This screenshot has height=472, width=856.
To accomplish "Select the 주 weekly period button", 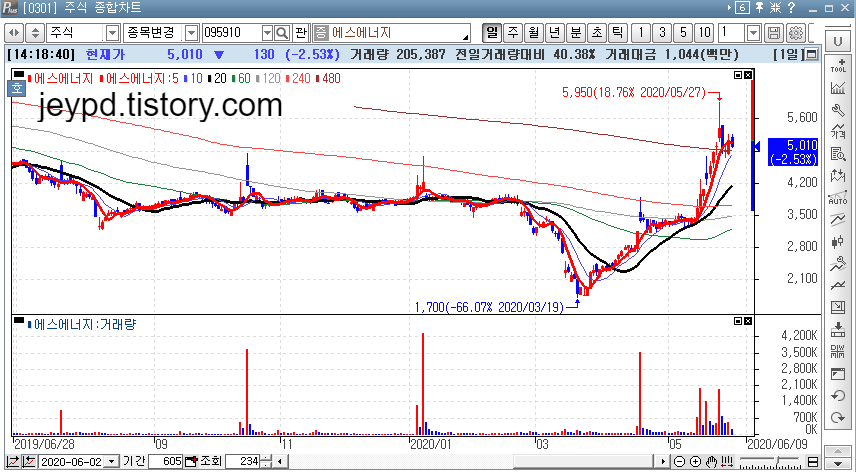I will pyautogui.click(x=513, y=33).
